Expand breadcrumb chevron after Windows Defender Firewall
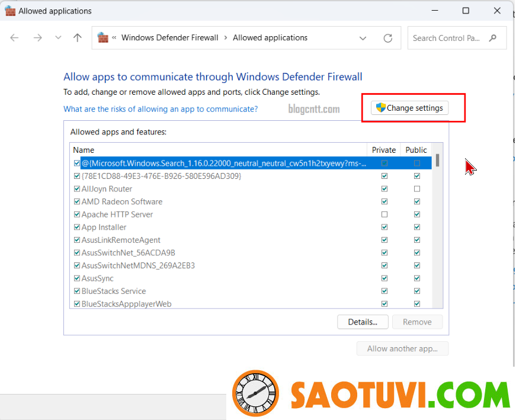 [x=226, y=38]
